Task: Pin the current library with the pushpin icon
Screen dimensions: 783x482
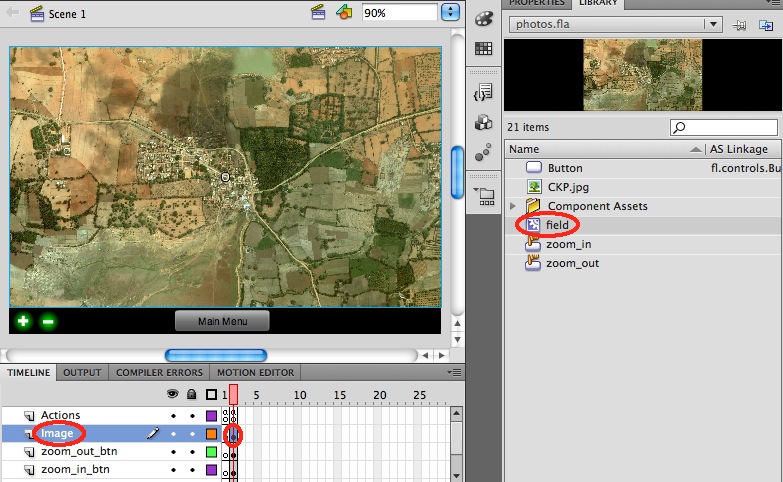Action: pos(739,25)
